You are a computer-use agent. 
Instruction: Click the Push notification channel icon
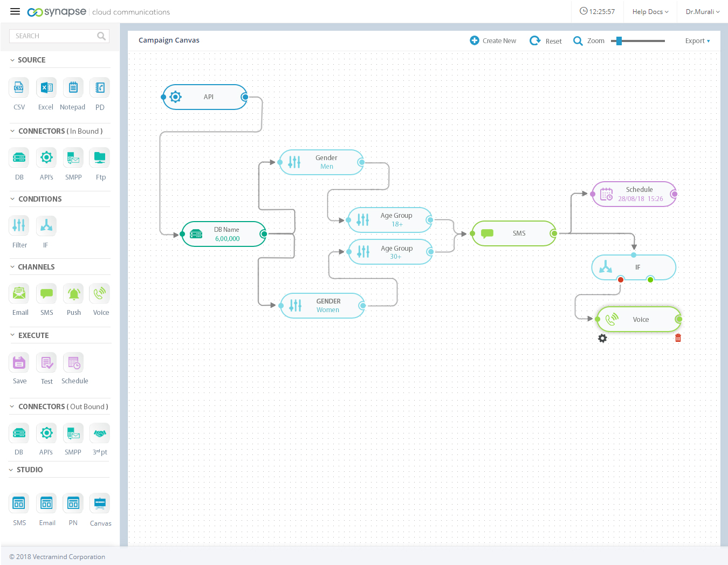click(x=73, y=294)
